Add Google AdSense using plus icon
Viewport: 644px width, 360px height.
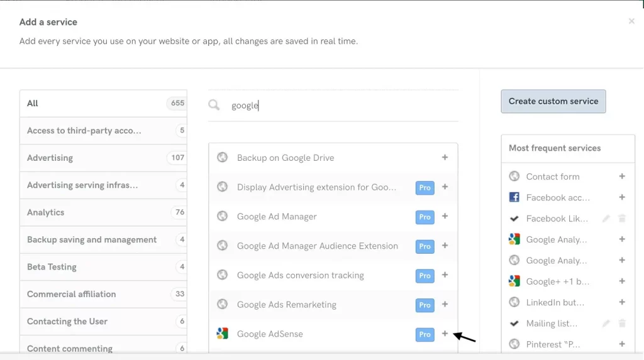click(x=445, y=334)
